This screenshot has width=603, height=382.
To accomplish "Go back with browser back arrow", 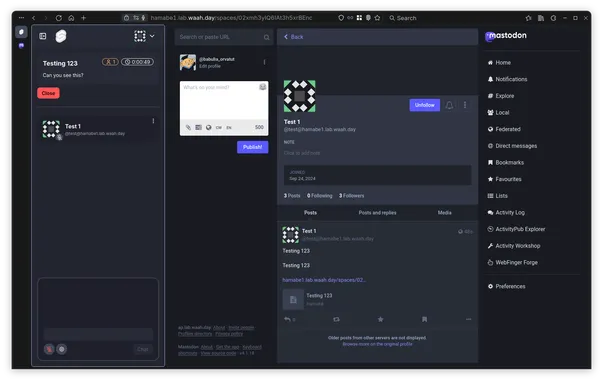I will point(33,18).
